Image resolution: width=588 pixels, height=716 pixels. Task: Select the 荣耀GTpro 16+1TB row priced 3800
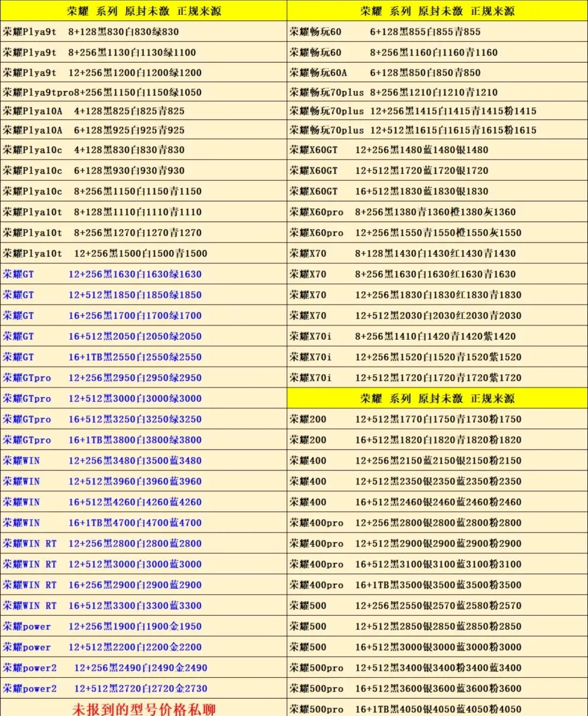144,439
